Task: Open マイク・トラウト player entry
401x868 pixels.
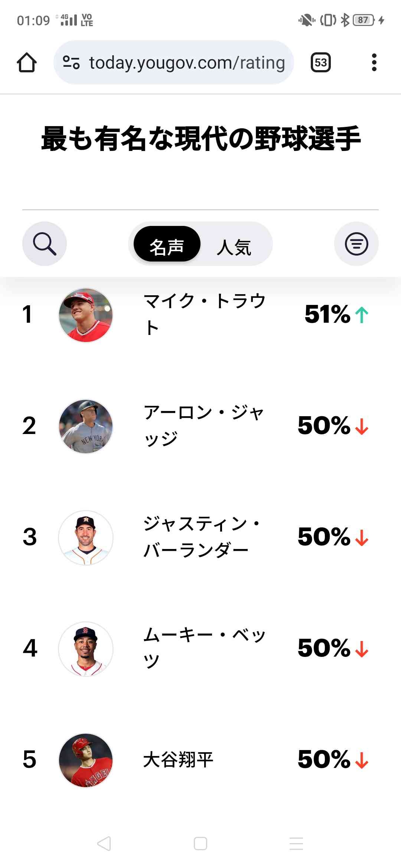Action: [204, 314]
